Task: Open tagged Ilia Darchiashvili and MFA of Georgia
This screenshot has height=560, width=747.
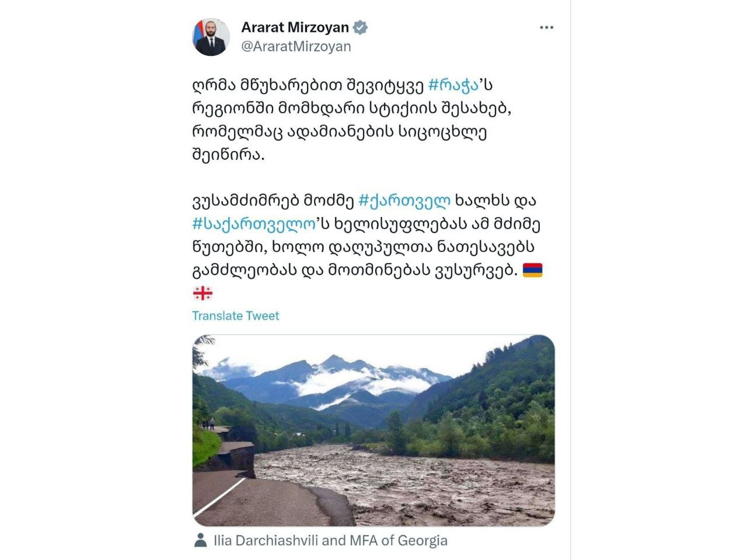Action: [x=331, y=540]
